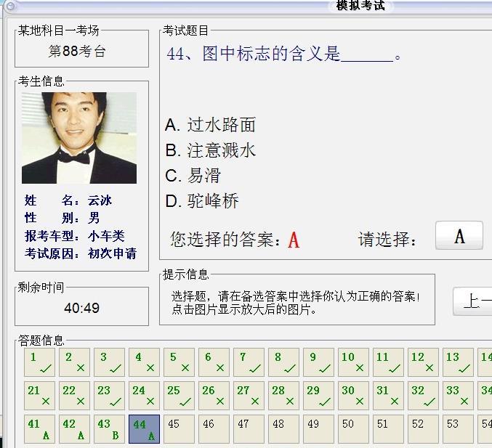The width and height of the screenshot is (492, 448).
Task: Select highlighted question 44 cell
Action: point(144,429)
